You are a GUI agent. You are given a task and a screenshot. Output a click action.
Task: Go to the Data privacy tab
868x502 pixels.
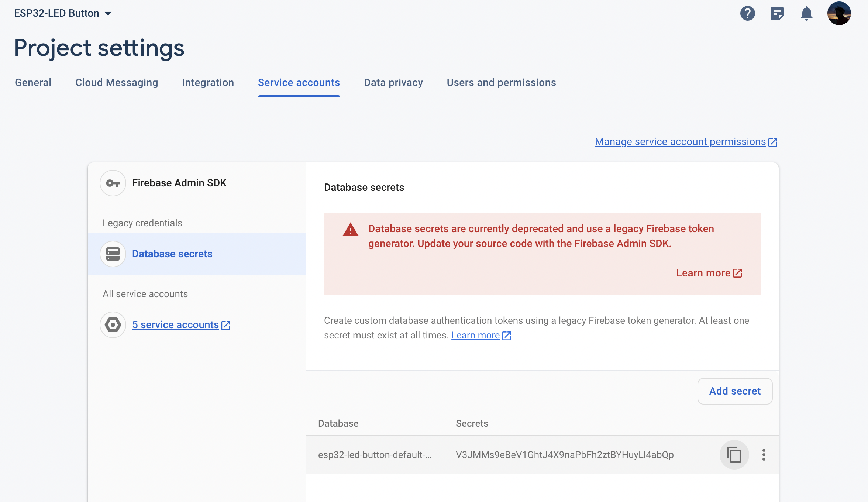[x=393, y=83]
